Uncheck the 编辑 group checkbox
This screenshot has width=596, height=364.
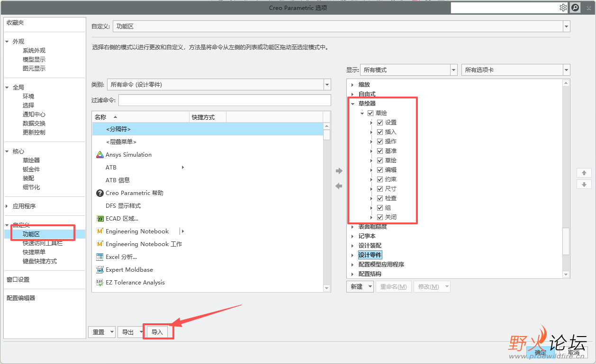click(380, 170)
